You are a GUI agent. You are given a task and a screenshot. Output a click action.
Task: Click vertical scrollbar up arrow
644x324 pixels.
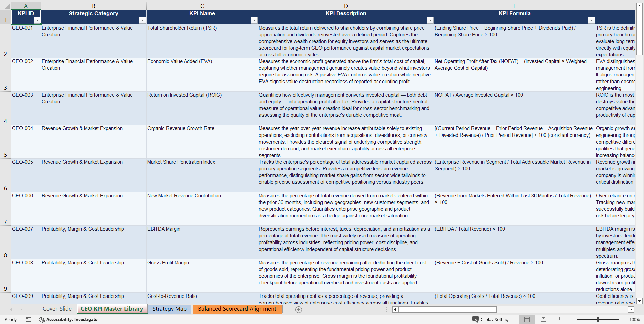click(x=639, y=6)
